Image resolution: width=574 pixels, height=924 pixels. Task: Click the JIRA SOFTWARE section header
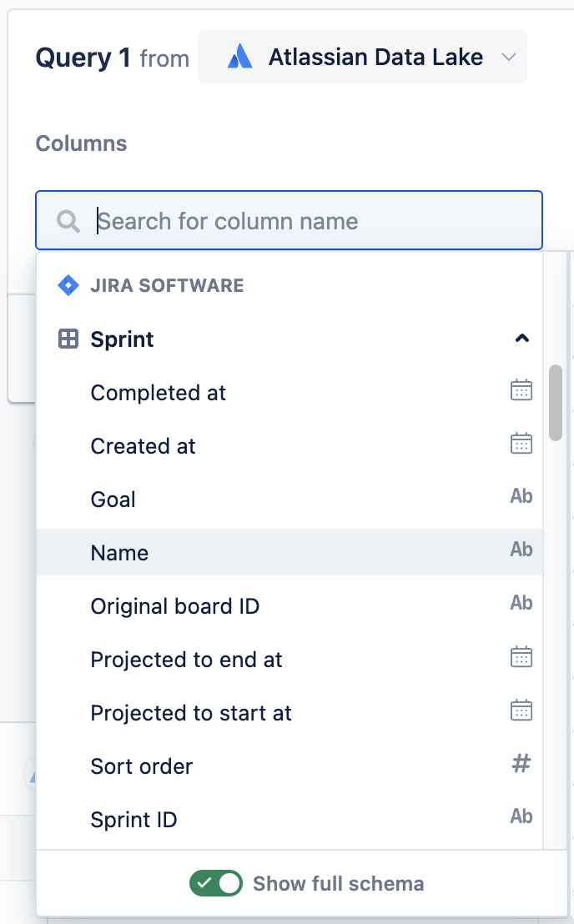click(x=167, y=285)
